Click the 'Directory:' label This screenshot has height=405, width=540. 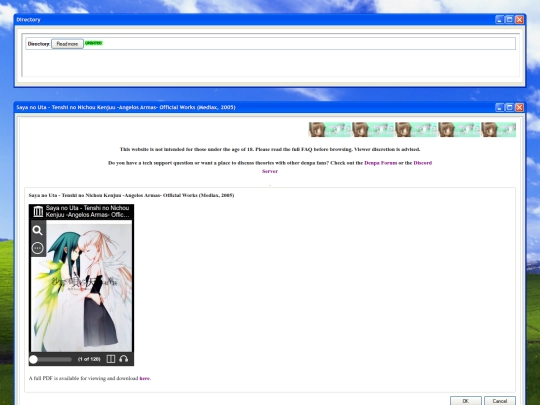point(39,44)
